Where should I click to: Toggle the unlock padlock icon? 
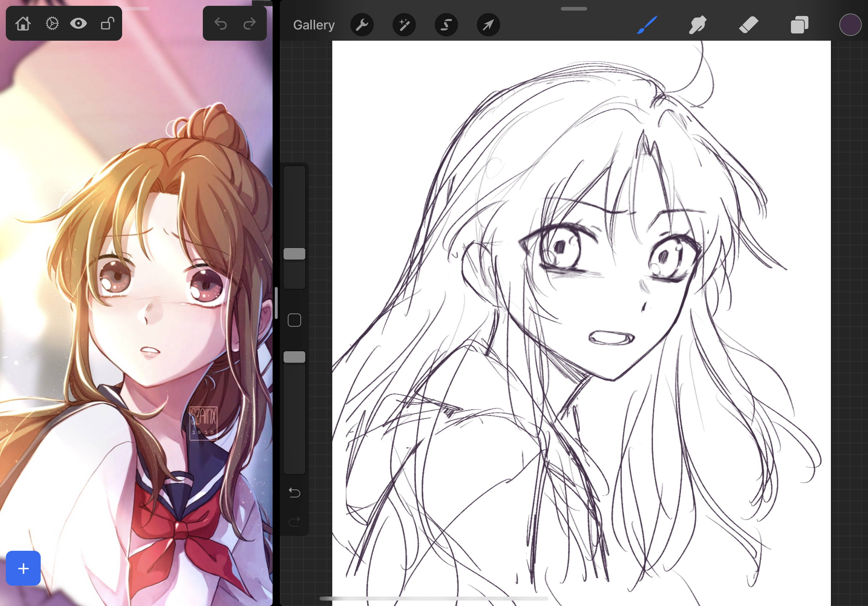point(107,23)
